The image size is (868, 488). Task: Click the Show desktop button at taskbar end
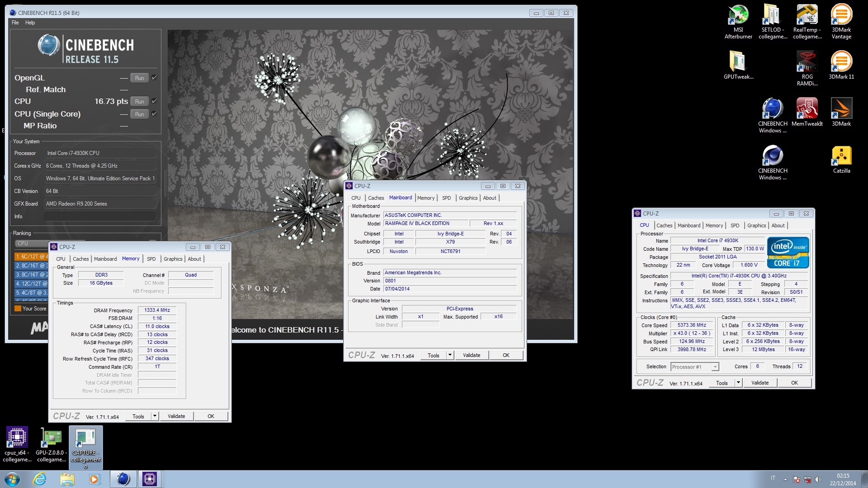[x=865, y=479]
